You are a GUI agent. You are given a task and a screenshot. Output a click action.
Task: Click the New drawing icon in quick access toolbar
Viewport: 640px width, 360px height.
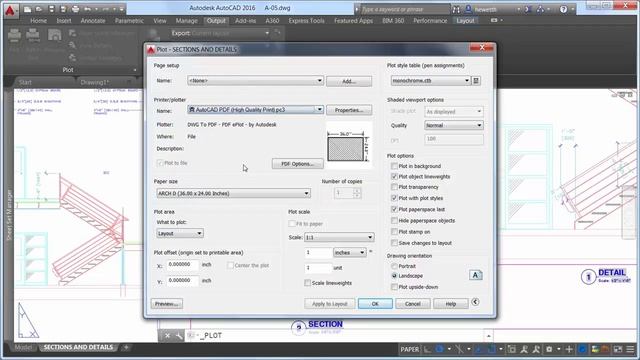27,9
